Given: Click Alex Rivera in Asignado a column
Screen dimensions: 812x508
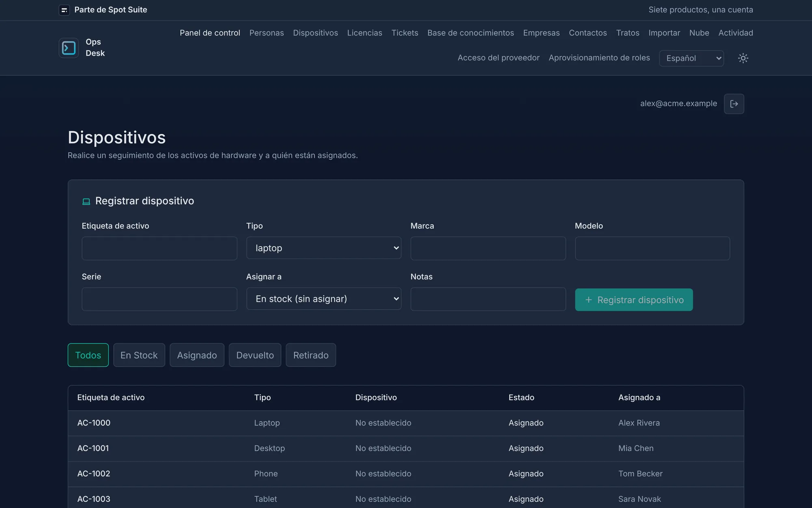Looking at the screenshot, I should (x=639, y=423).
